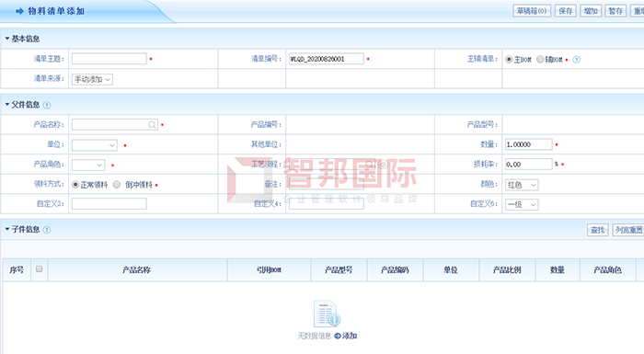Open the 清单来源 dropdown (手动添加)

coord(92,79)
